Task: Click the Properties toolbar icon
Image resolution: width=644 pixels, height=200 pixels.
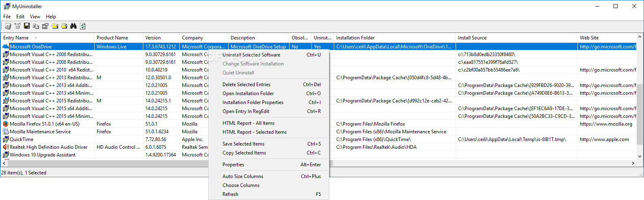Action: tap(45, 26)
